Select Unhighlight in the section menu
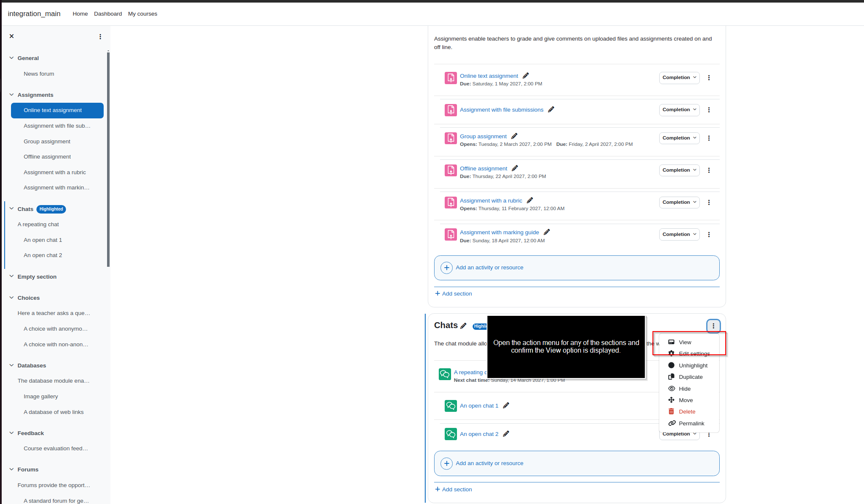The width and height of the screenshot is (864, 504). click(x=689, y=366)
